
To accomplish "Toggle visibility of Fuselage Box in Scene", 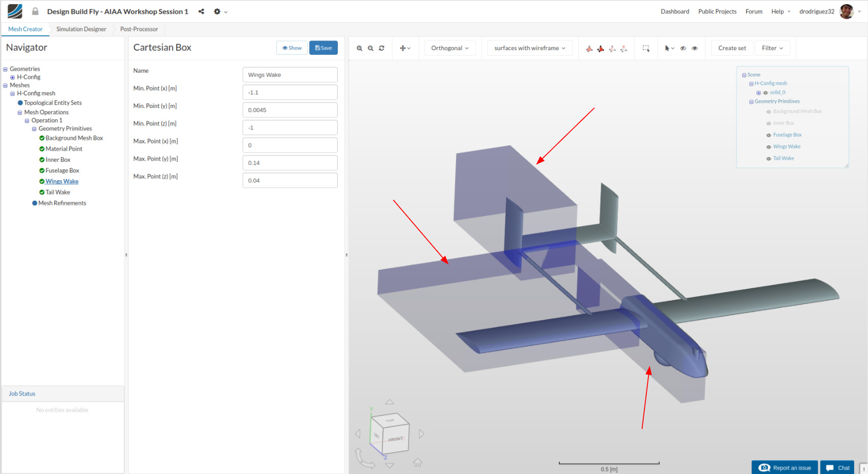I will tap(769, 135).
